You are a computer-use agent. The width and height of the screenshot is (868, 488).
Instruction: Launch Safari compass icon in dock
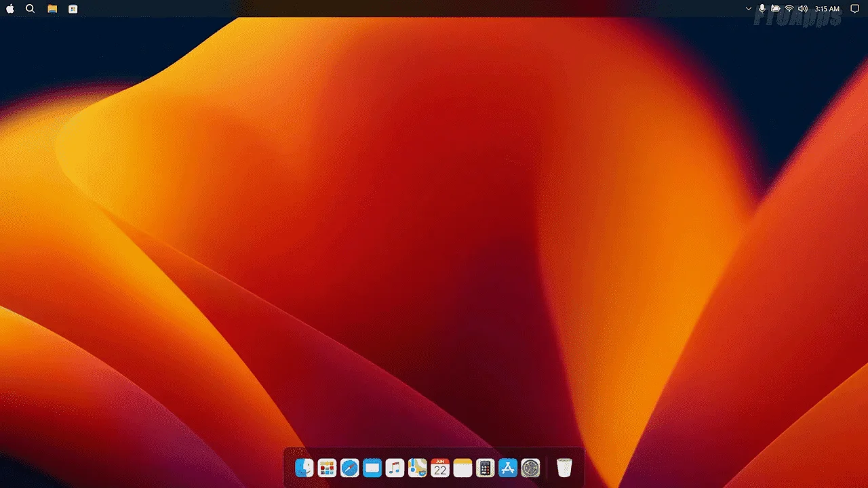click(349, 468)
